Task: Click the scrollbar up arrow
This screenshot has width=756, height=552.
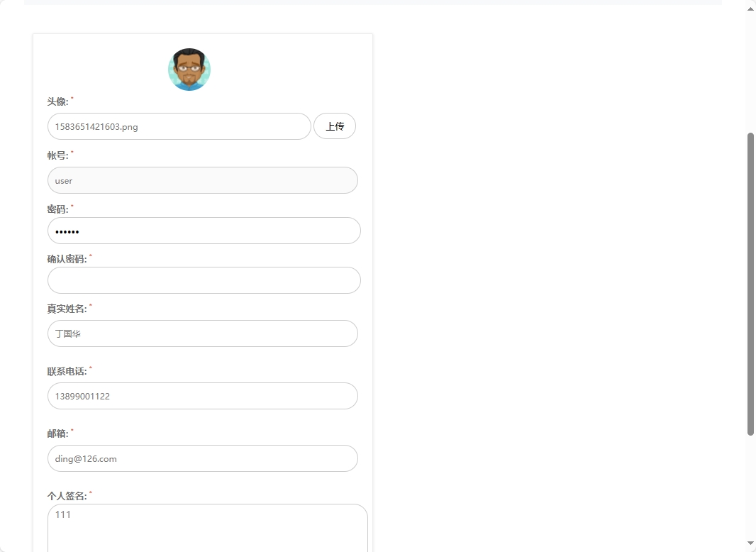Action: [x=751, y=9]
